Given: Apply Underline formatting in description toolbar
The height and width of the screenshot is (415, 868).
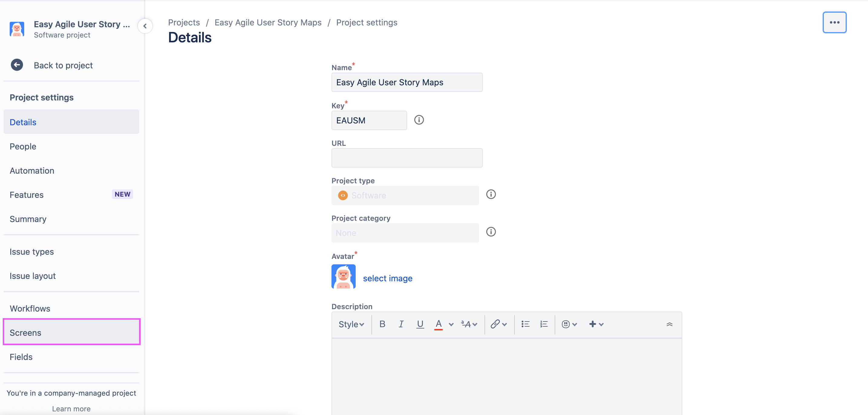Looking at the screenshot, I should [x=420, y=324].
